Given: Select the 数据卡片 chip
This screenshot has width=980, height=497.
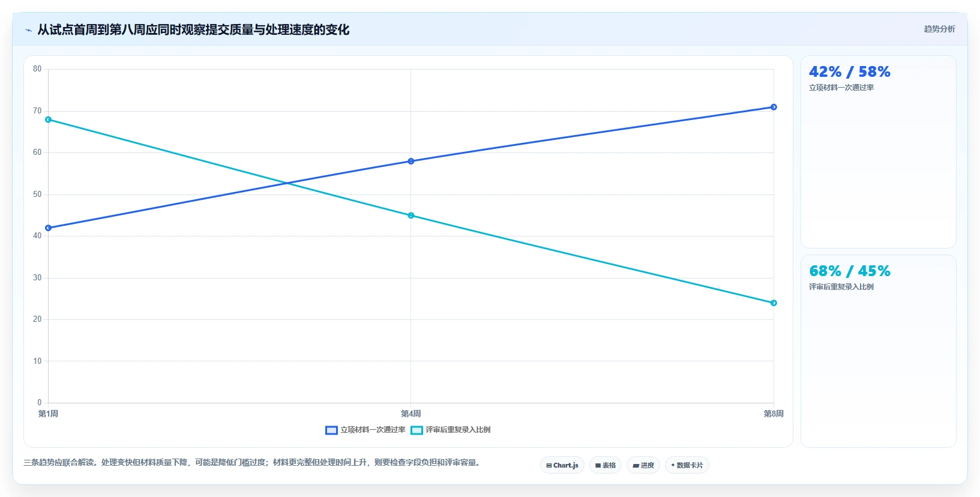Looking at the screenshot, I should pyautogui.click(x=687, y=465).
